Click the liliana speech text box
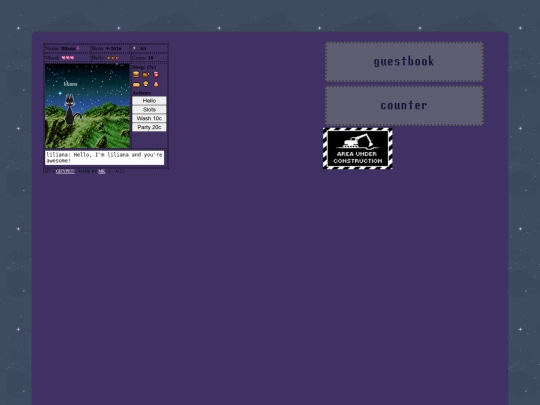This screenshot has width=540, height=405. pos(104,158)
